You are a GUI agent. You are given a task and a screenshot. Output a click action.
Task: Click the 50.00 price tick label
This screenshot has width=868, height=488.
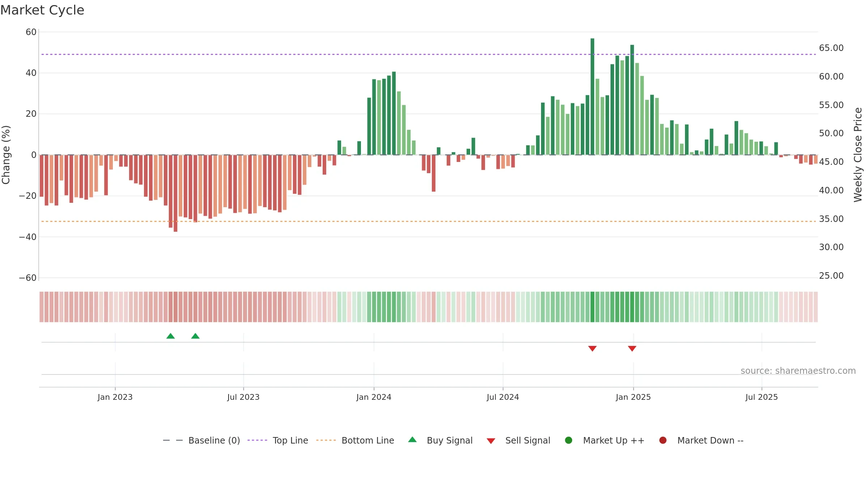coord(831,133)
